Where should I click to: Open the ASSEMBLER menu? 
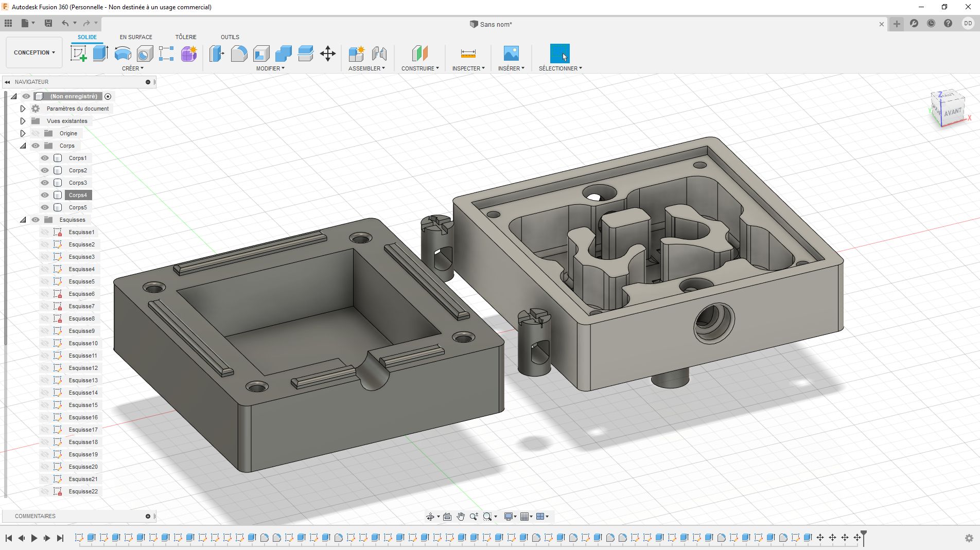[x=366, y=68]
